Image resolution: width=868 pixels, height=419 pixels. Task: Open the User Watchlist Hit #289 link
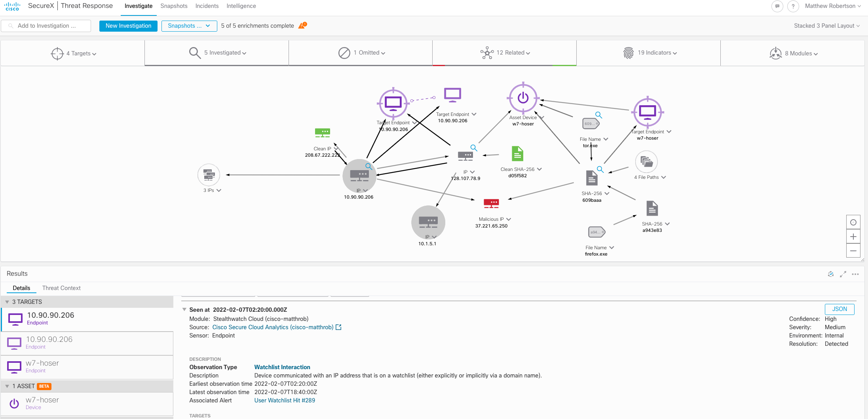point(284,400)
